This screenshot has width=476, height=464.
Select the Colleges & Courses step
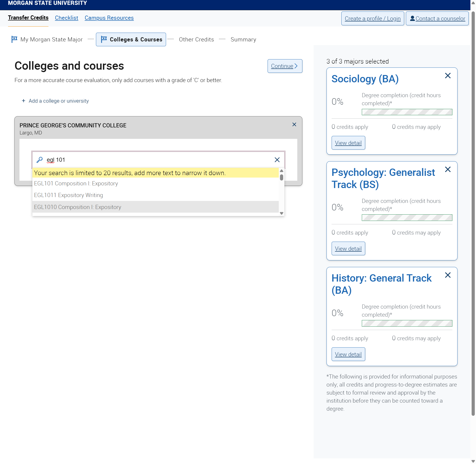pyautogui.click(x=131, y=39)
